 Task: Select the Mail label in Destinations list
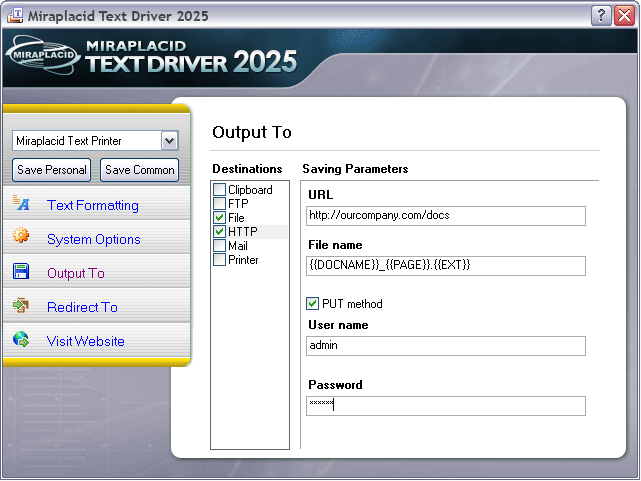click(x=238, y=246)
